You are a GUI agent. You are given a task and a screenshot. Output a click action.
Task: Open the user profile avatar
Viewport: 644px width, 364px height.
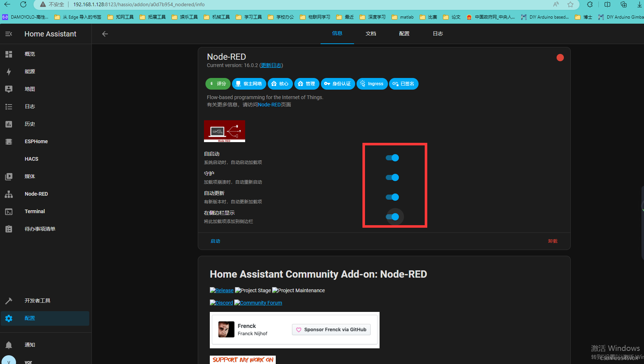(9, 360)
